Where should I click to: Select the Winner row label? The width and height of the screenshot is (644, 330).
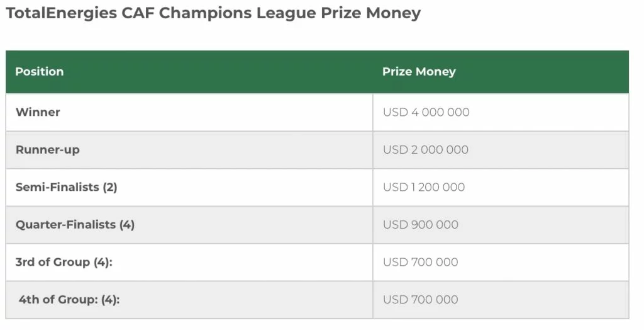(38, 112)
